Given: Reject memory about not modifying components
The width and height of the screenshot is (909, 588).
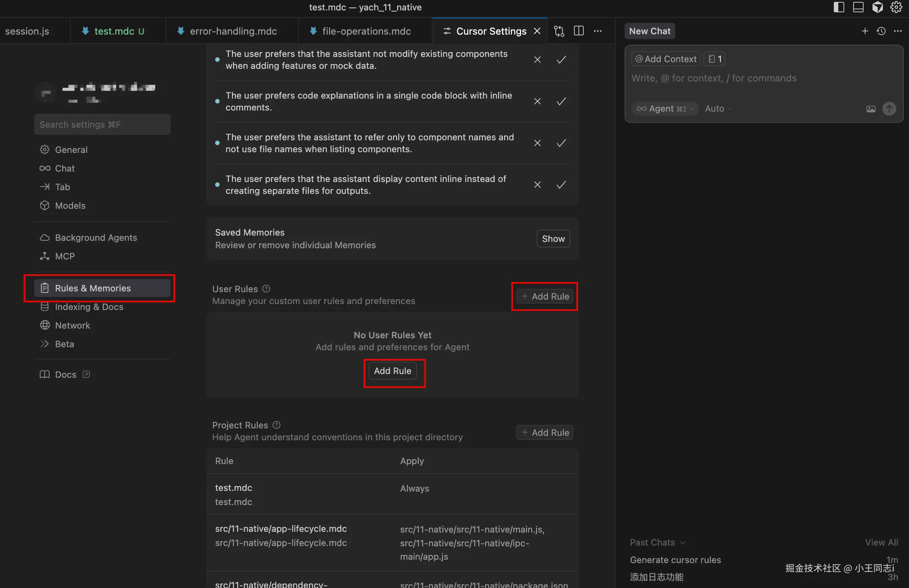Looking at the screenshot, I should [537, 60].
